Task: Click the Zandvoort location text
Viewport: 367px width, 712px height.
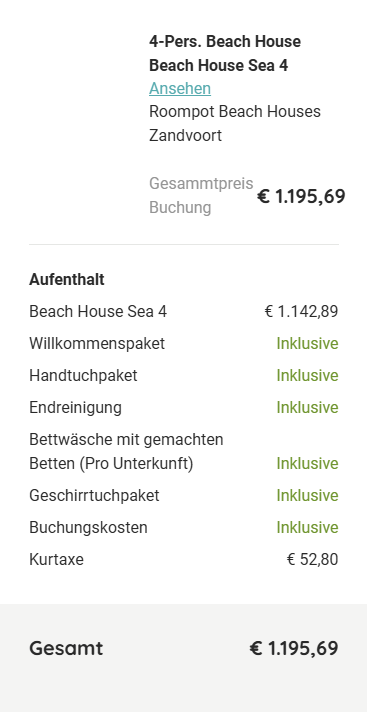Action: (x=185, y=135)
